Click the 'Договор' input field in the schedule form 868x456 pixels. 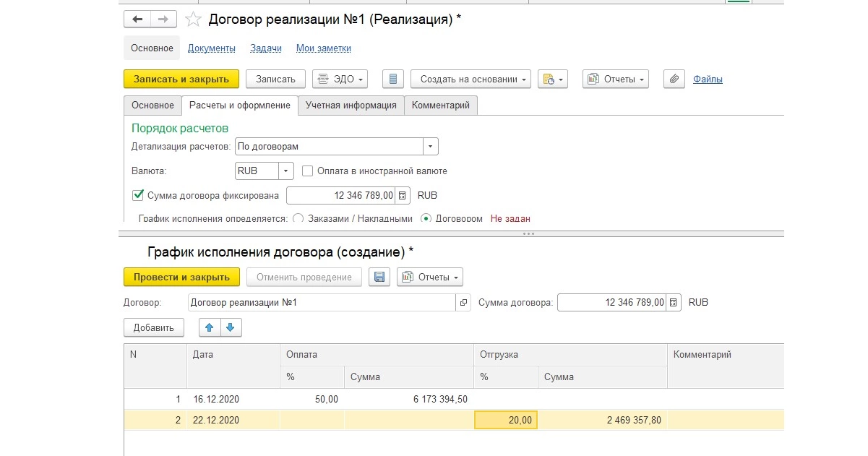click(322, 303)
